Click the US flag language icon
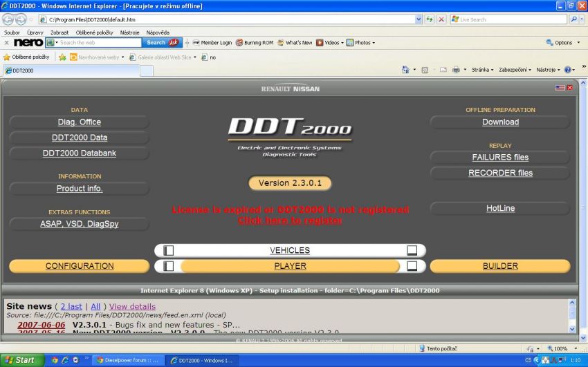The width and height of the screenshot is (588, 367). (x=560, y=88)
